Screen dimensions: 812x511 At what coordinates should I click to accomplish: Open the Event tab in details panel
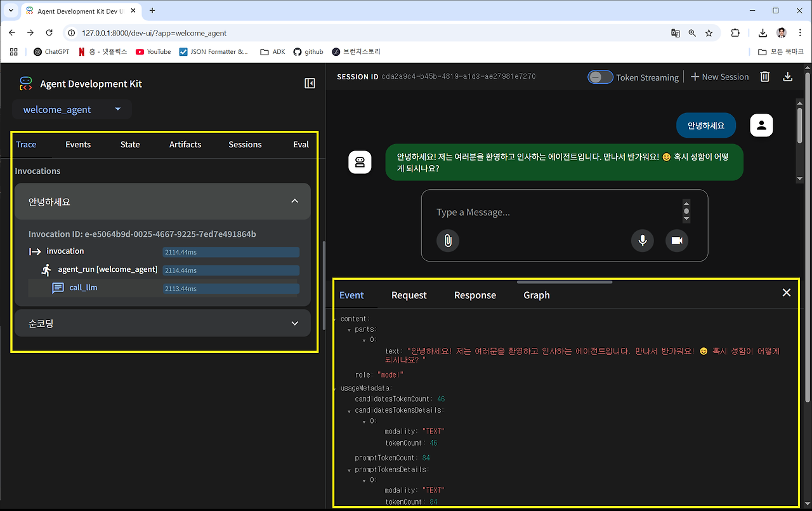pyautogui.click(x=351, y=295)
